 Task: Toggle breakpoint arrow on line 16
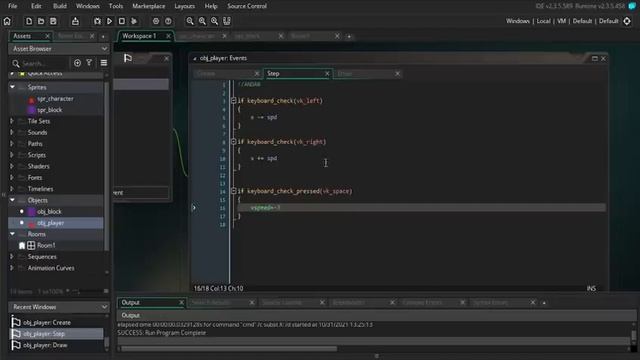(x=194, y=208)
